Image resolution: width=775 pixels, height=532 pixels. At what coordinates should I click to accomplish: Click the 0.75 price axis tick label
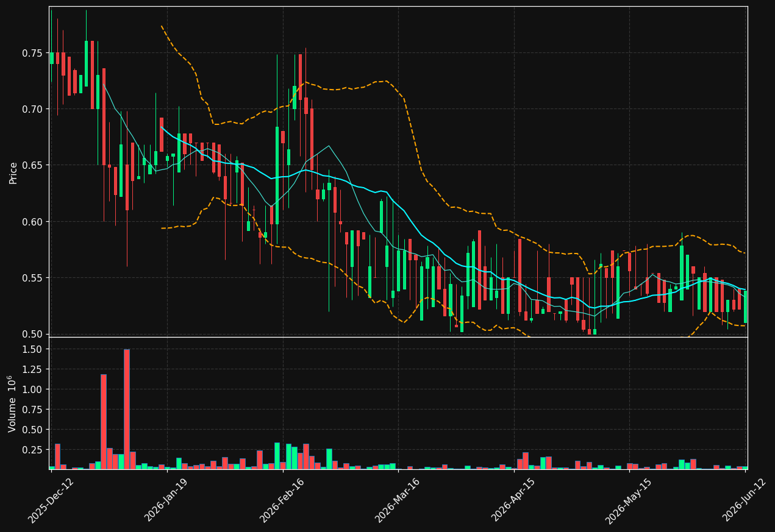(x=34, y=53)
